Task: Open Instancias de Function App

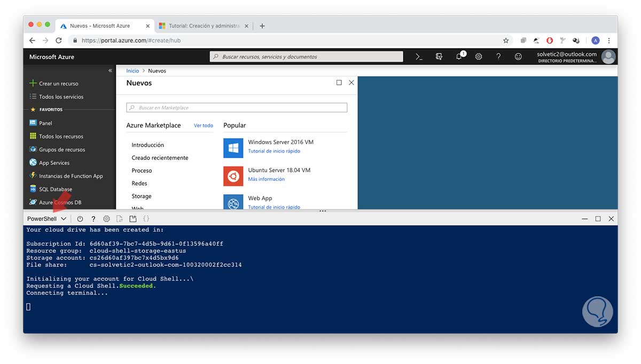Action: click(x=66, y=176)
